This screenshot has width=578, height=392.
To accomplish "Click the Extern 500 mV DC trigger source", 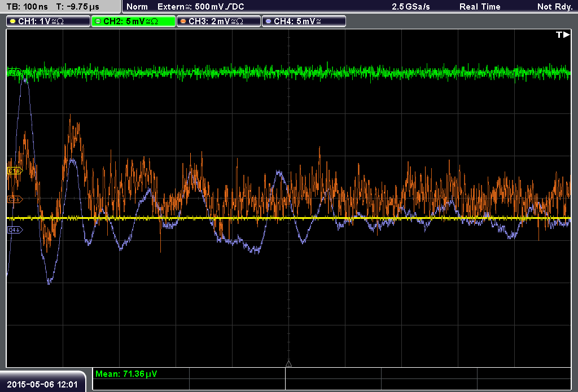I will click(x=200, y=7).
